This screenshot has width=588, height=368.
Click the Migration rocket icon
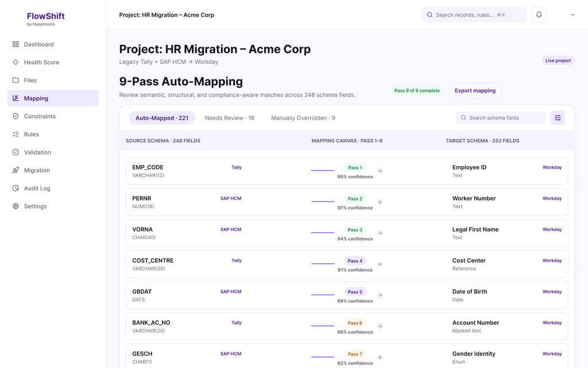pyautogui.click(x=16, y=170)
